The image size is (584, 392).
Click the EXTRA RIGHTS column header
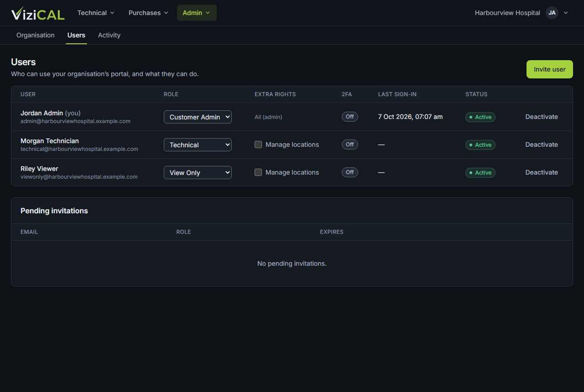pyautogui.click(x=275, y=94)
